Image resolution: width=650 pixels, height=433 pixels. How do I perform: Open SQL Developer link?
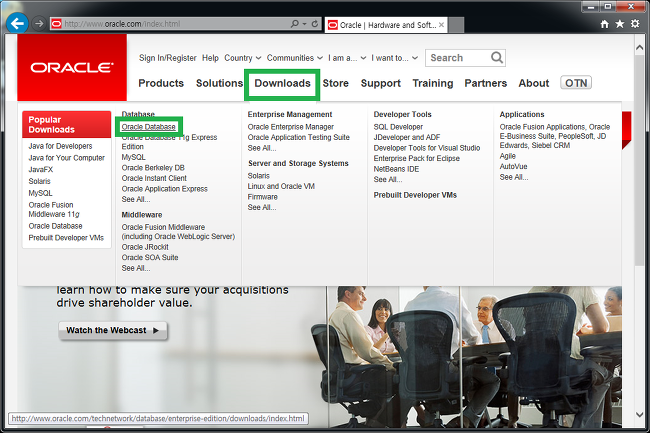coord(398,127)
